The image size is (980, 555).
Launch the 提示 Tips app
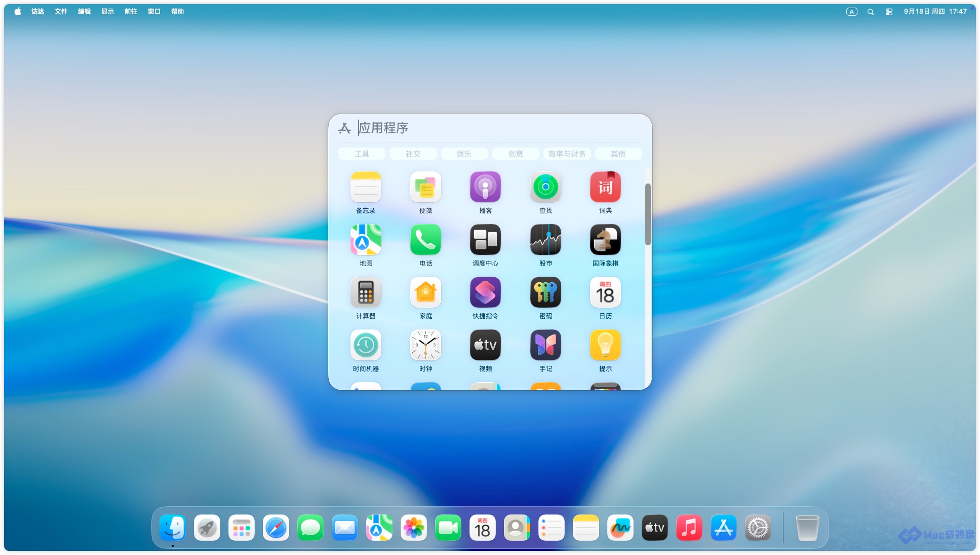(x=605, y=345)
